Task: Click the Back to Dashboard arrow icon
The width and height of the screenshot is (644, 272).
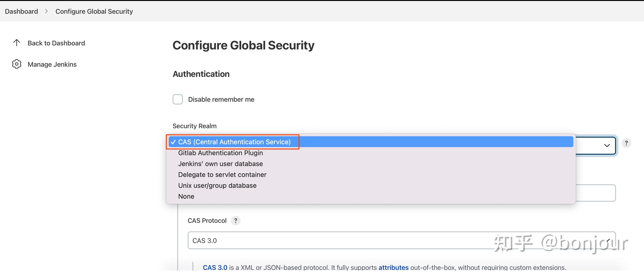Action: pyautogui.click(x=17, y=43)
